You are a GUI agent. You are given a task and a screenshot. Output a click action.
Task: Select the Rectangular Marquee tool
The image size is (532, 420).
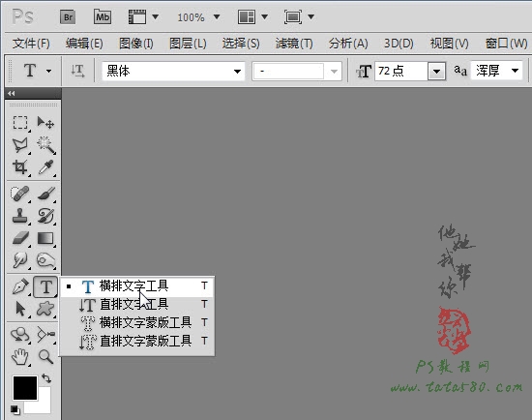pyautogui.click(x=20, y=123)
